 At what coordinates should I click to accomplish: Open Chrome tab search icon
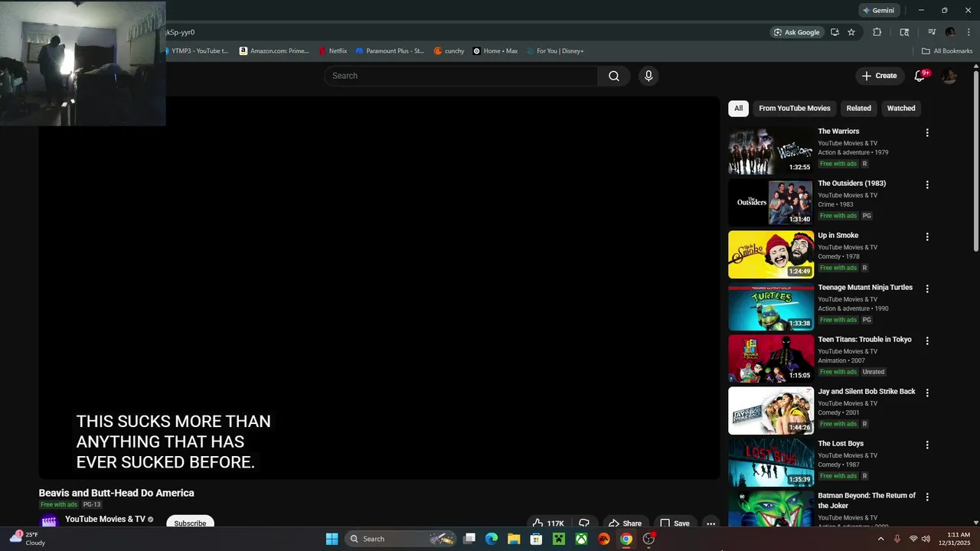(904, 32)
